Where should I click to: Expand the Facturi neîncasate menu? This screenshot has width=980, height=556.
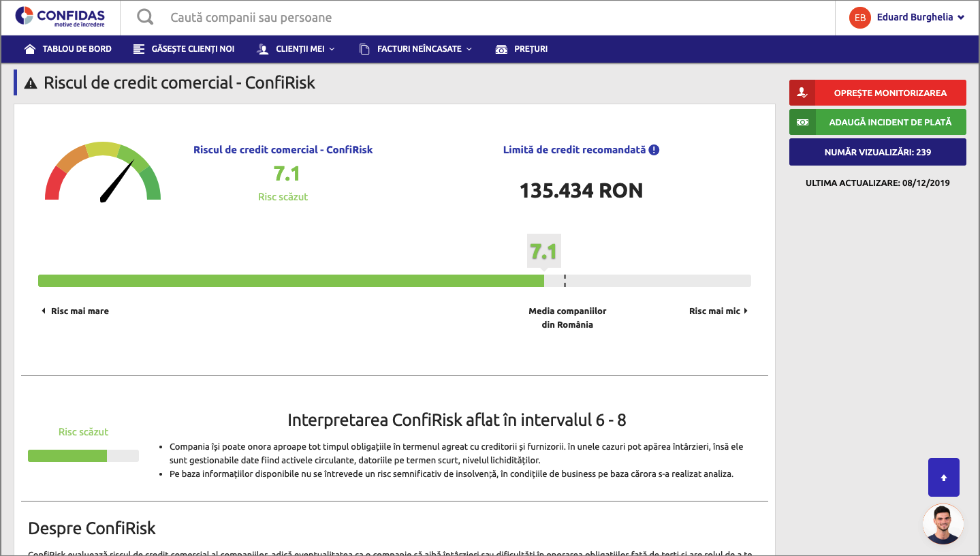point(424,49)
